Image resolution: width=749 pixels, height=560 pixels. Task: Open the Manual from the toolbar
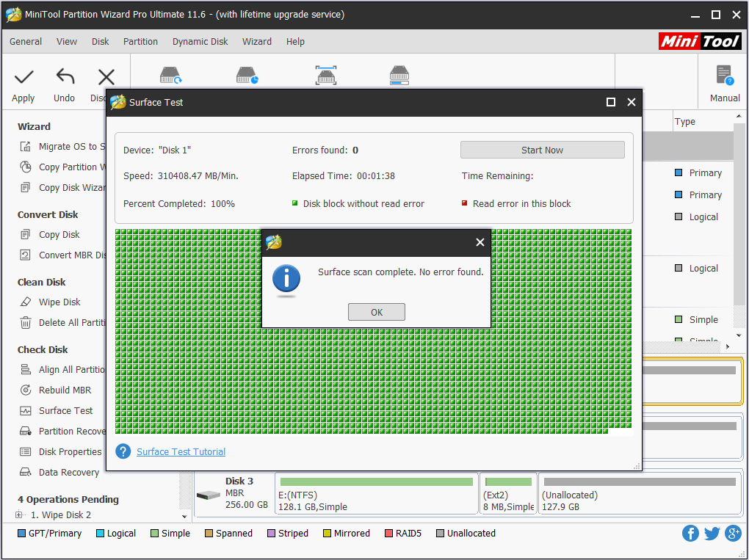724,84
